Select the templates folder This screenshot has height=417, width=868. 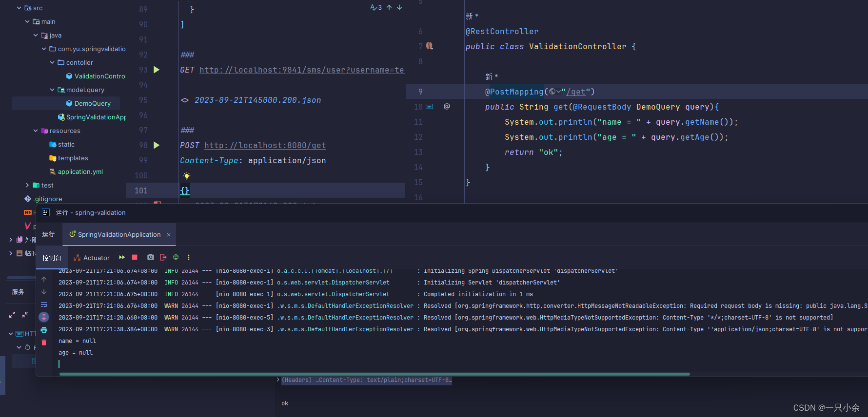(x=69, y=158)
